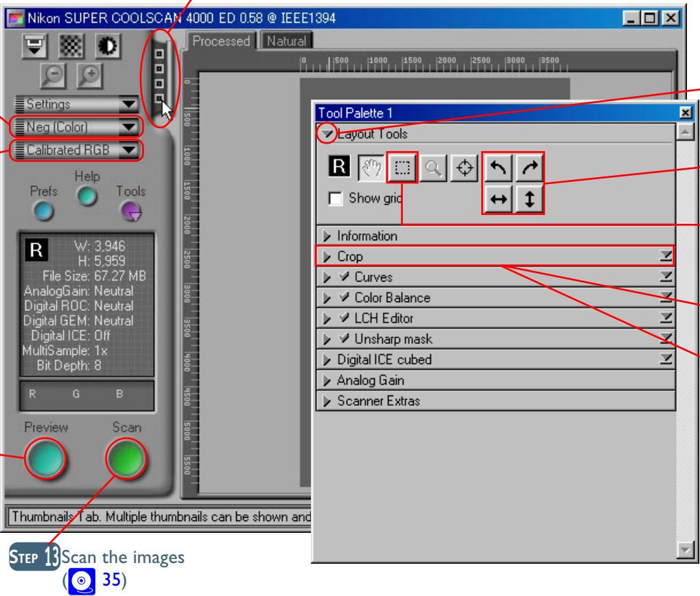This screenshot has width=700, height=596.
Task: Expand the Digital ICE cubed section
Action: point(327,359)
